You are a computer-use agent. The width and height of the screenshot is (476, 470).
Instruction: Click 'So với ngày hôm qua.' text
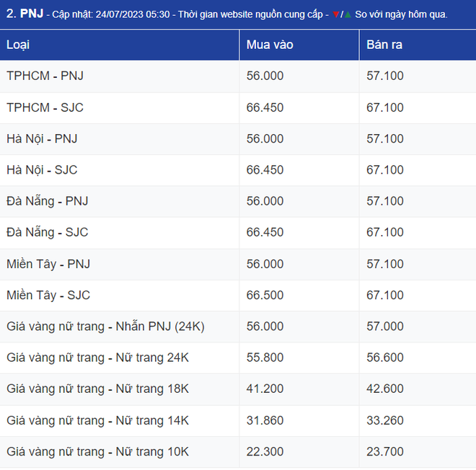(401, 14)
